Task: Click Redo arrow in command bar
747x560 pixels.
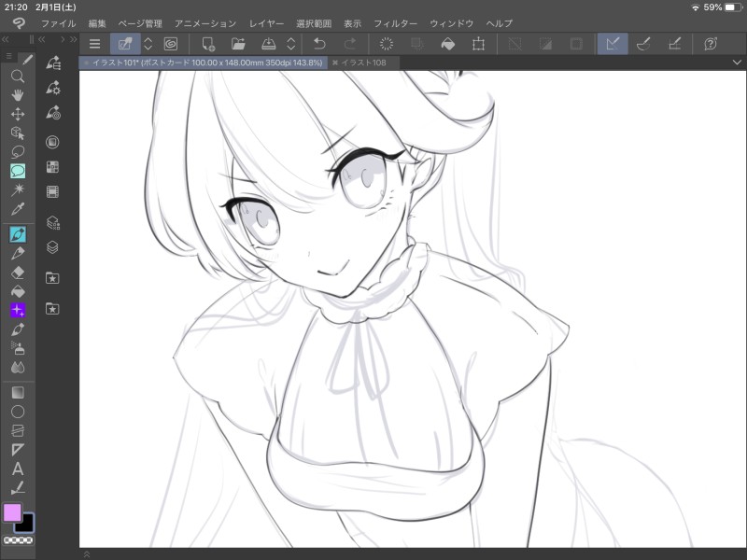Action: pyautogui.click(x=350, y=44)
